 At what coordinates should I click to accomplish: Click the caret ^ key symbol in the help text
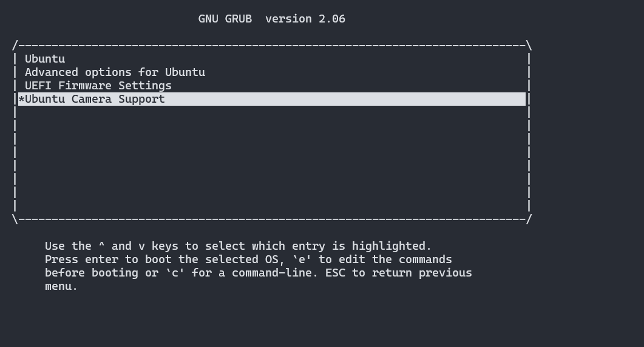point(101,246)
